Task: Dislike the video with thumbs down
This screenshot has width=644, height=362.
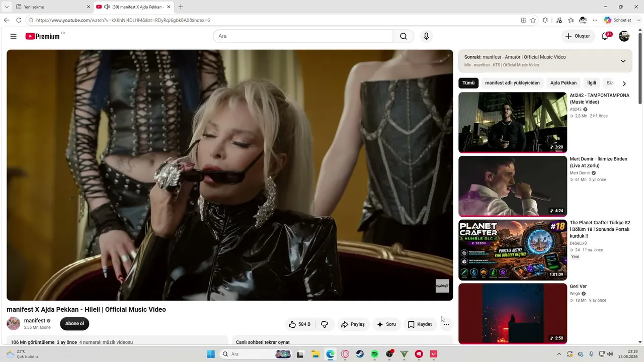Action: click(325, 324)
